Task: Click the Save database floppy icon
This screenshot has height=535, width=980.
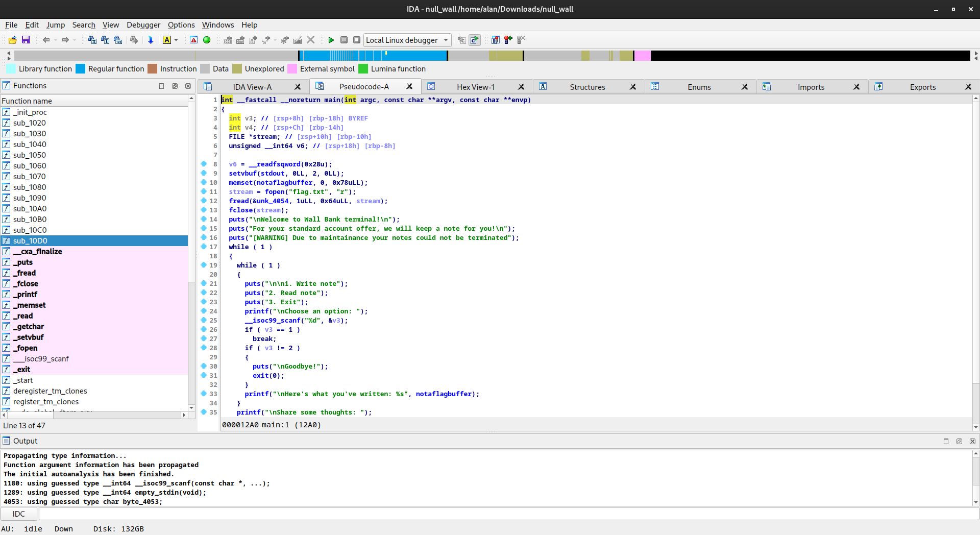Action: pos(26,40)
